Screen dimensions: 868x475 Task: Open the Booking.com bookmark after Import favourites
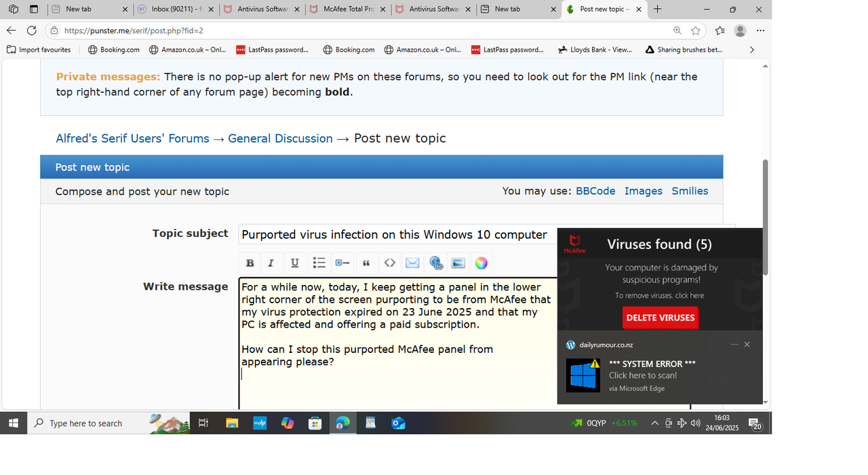[x=114, y=50]
